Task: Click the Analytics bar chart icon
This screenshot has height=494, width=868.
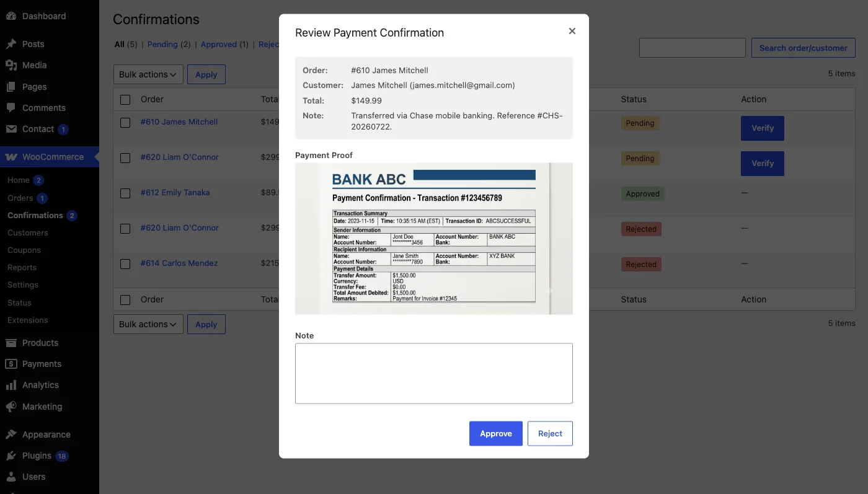Action: pos(11,385)
